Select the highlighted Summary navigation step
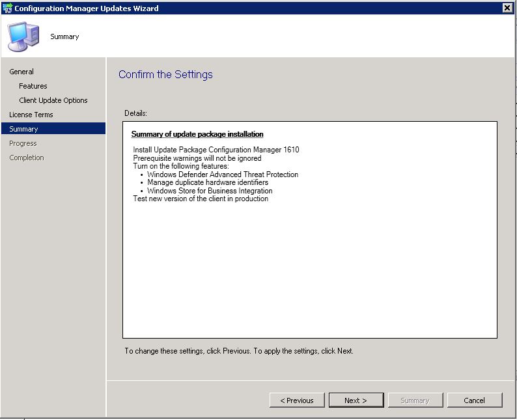 (x=53, y=128)
